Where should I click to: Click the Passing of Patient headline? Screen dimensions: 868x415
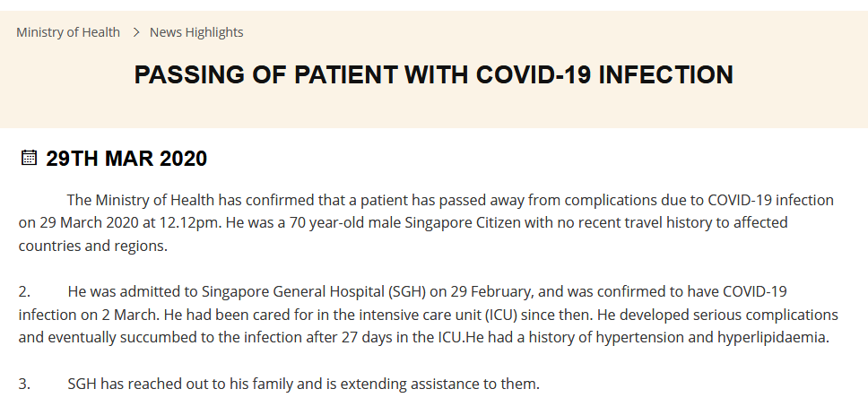(433, 74)
